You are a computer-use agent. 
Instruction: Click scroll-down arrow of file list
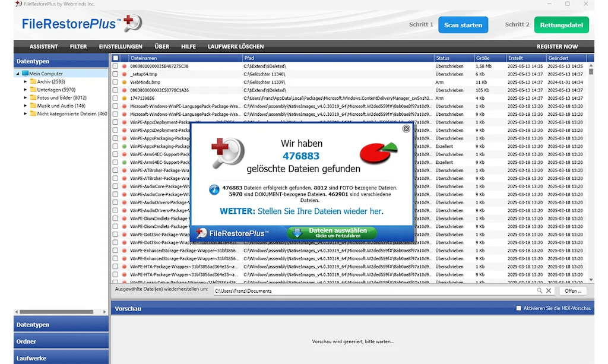point(591,280)
